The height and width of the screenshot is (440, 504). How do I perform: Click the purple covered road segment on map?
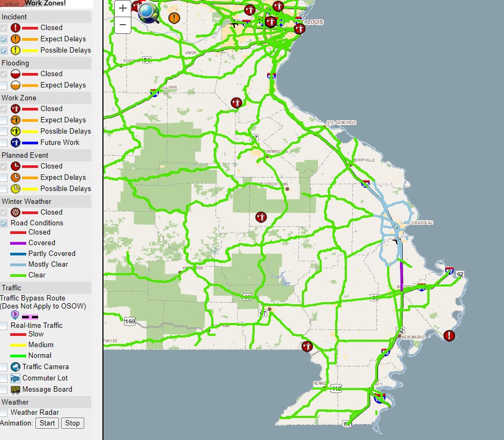coord(401,276)
